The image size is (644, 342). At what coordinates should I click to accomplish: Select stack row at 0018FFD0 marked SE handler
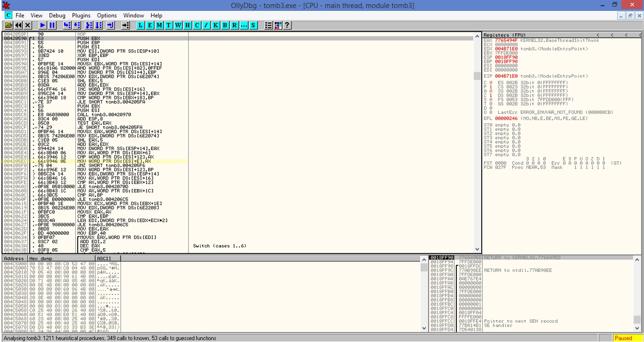[x=531, y=325]
